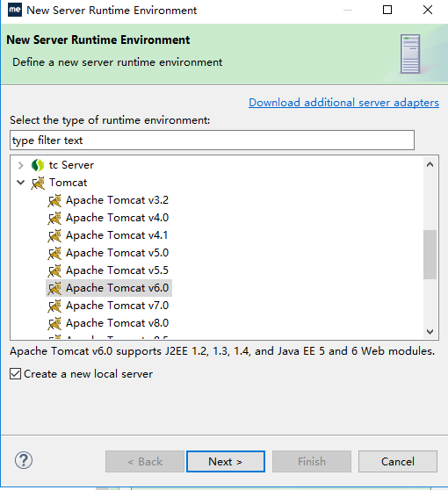Click the Apache Tomcat v3.2 icon

(54, 200)
